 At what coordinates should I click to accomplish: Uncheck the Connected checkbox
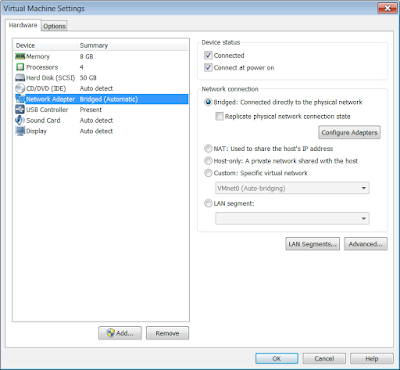click(208, 55)
